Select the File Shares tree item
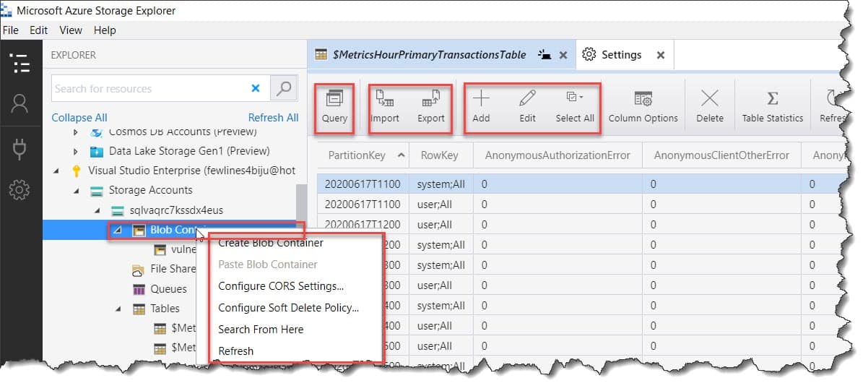868x391 pixels. coord(173,269)
